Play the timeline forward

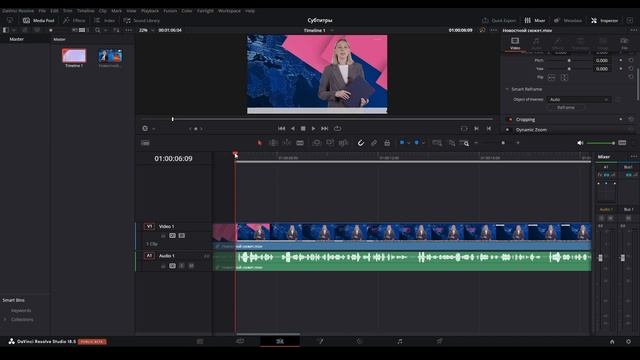(313, 129)
